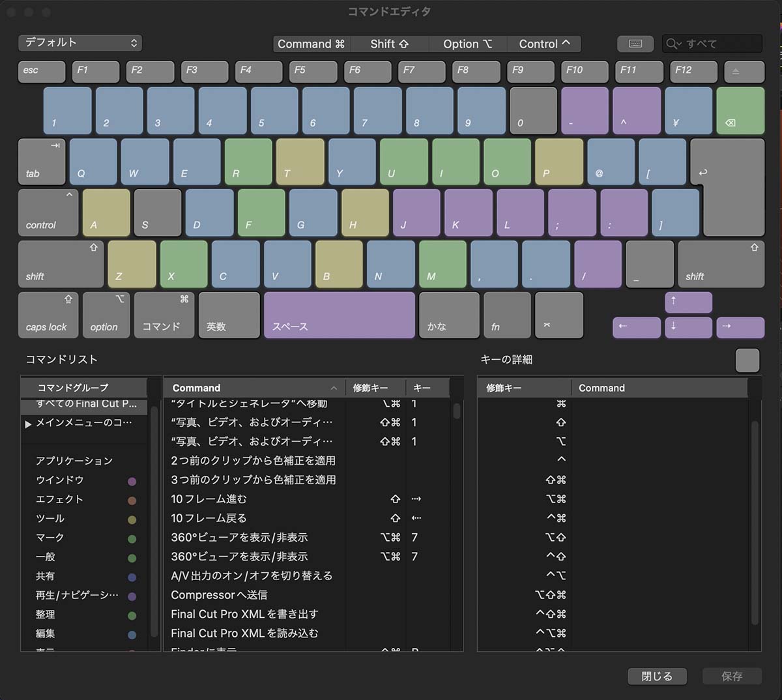Toggle the caps lock key
This screenshot has width=782, height=700.
tap(48, 315)
